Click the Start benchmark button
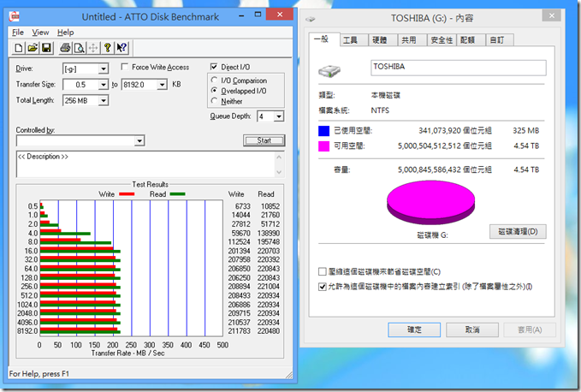581x392 pixels. (x=264, y=140)
